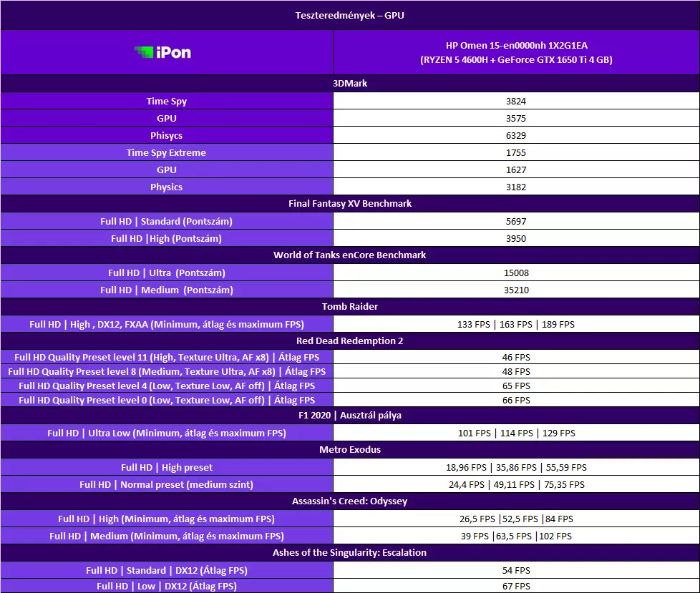Viewport: 700px width, 593px height.
Task: Select the HP Omen 15-en0000nh column header
Action: pyautogui.click(x=516, y=52)
